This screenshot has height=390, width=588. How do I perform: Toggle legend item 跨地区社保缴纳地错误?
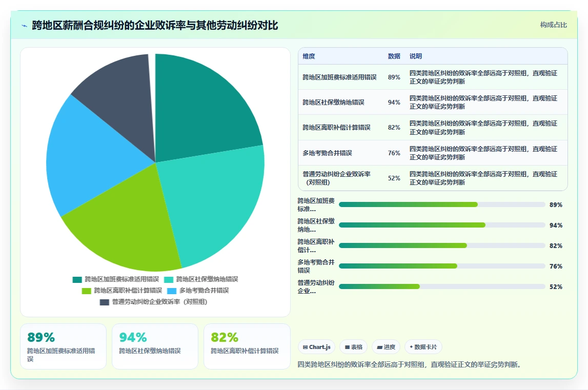[x=201, y=279]
